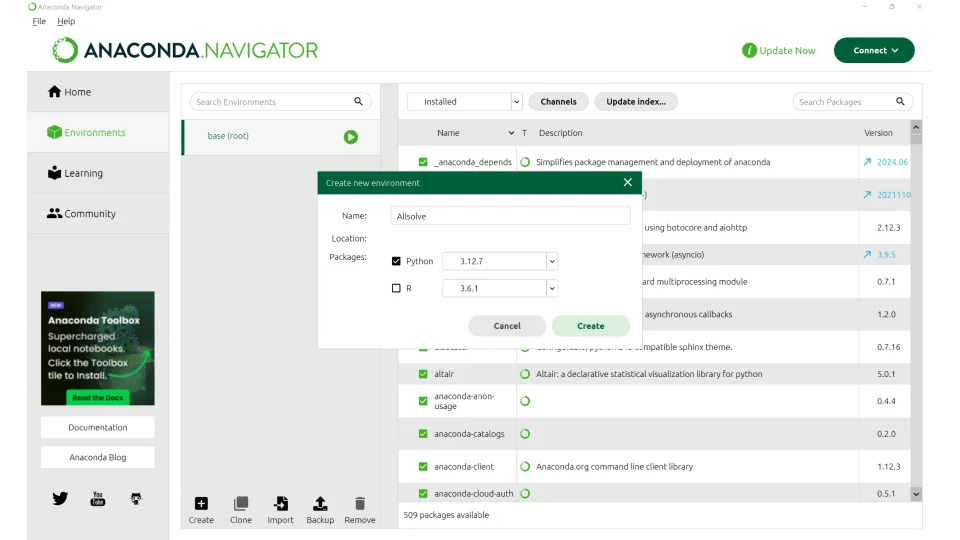Open the File menu
Screen dimensions: 960x540
click(x=39, y=21)
